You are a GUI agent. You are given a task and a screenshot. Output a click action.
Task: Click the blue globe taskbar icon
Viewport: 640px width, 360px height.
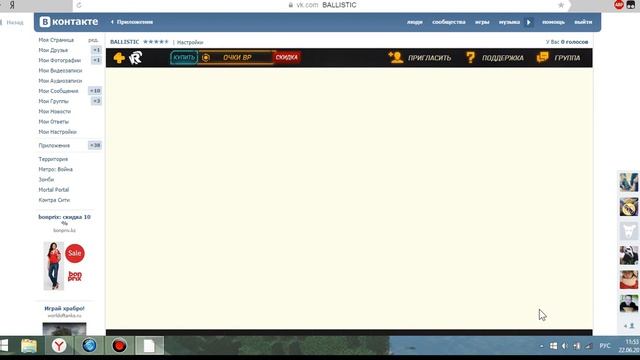point(89,346)
